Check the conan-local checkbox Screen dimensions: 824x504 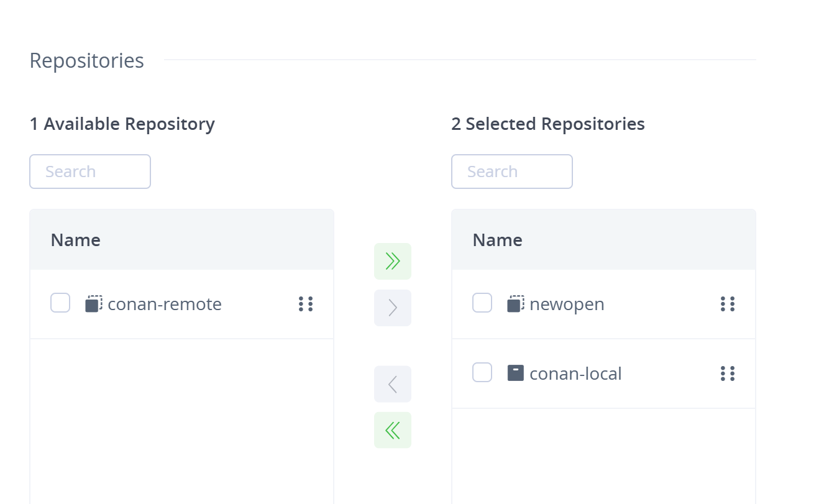coord(482,373)
